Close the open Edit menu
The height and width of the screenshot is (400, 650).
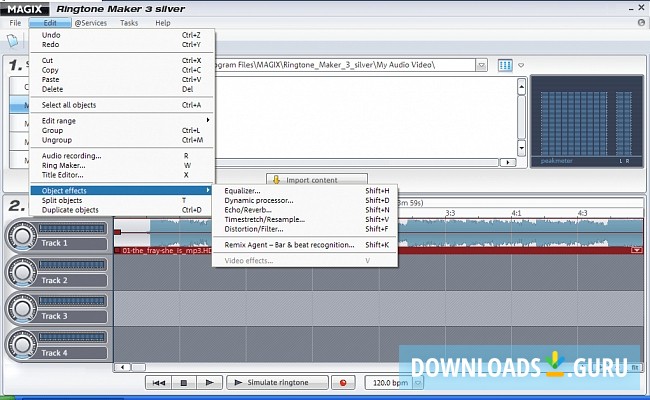coord(50,23)
